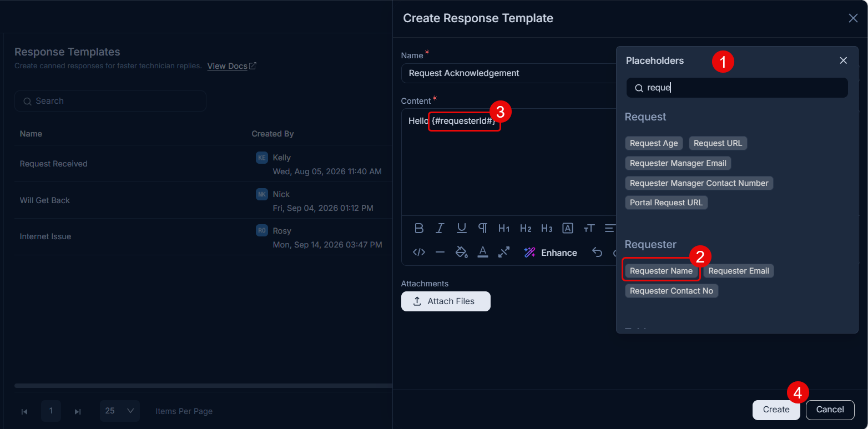The width and height of the screenshot is (868, 429).
Task: Open the Will Get Back template row
Action: point(203,200)
